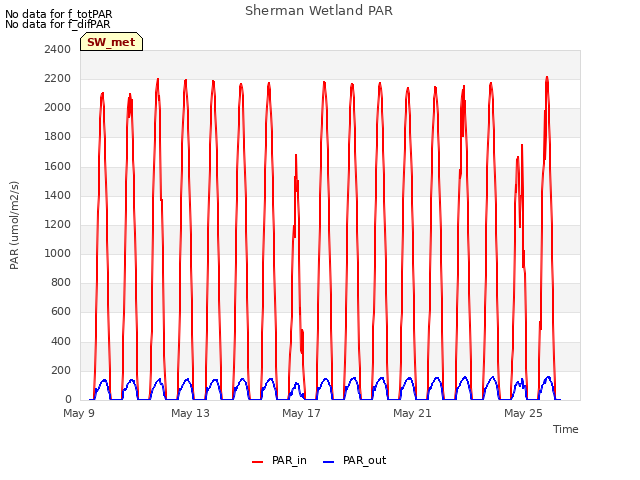Click the x-axis title Time

(x=566, y=429)
